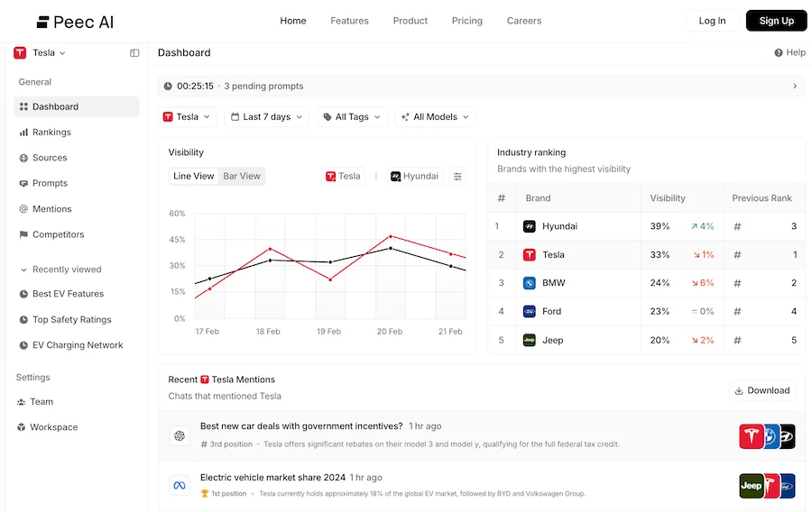Open EV Charging Network recent item
Viewport: 812px width, 512px height.
[x=78, y=345]
